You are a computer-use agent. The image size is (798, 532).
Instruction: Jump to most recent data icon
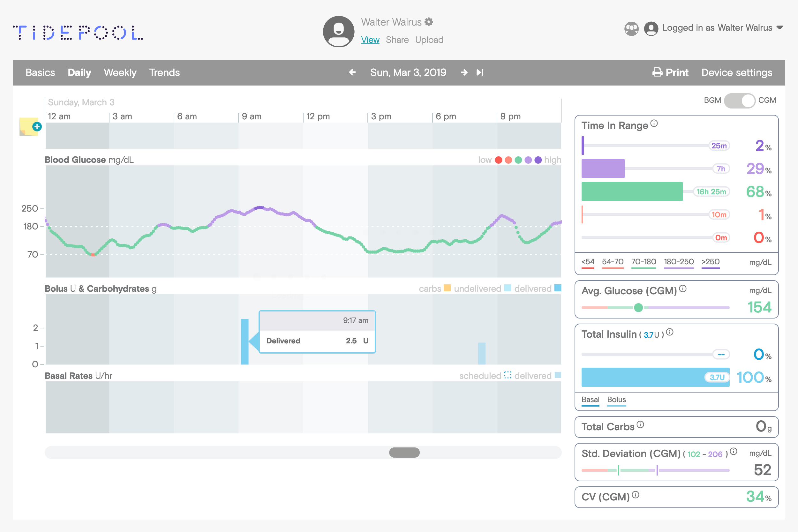click(x=480, y=72)
